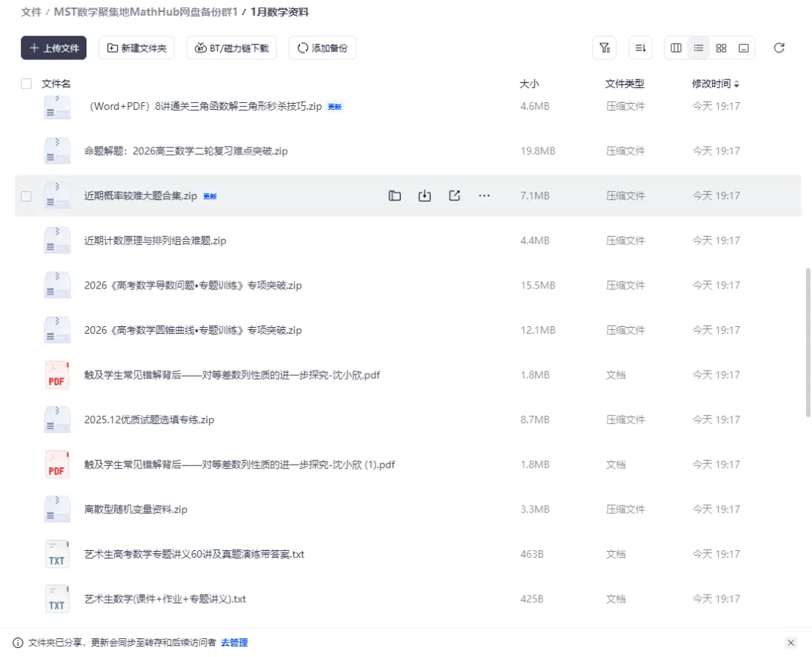Click the sort order icon
The image size is (812, 657).
tap(640, 47)
